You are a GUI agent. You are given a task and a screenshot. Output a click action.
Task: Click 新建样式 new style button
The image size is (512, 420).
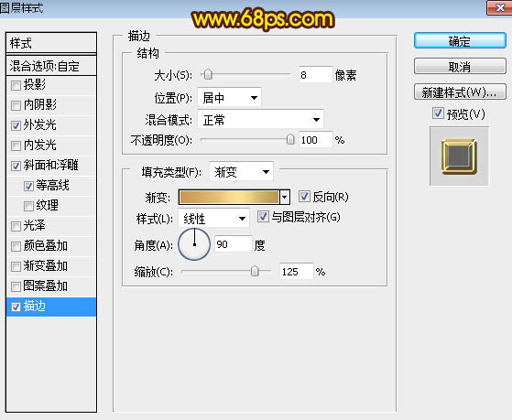[x=460, y=92]
